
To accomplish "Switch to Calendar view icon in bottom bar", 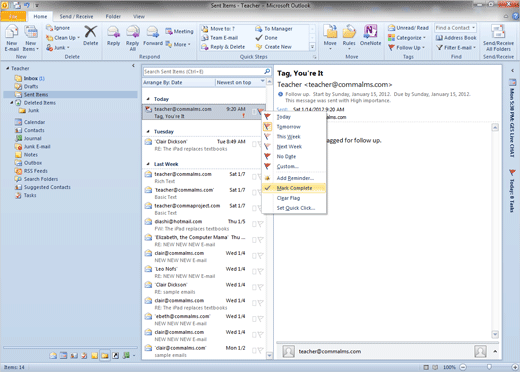I will tap(63, 356).
